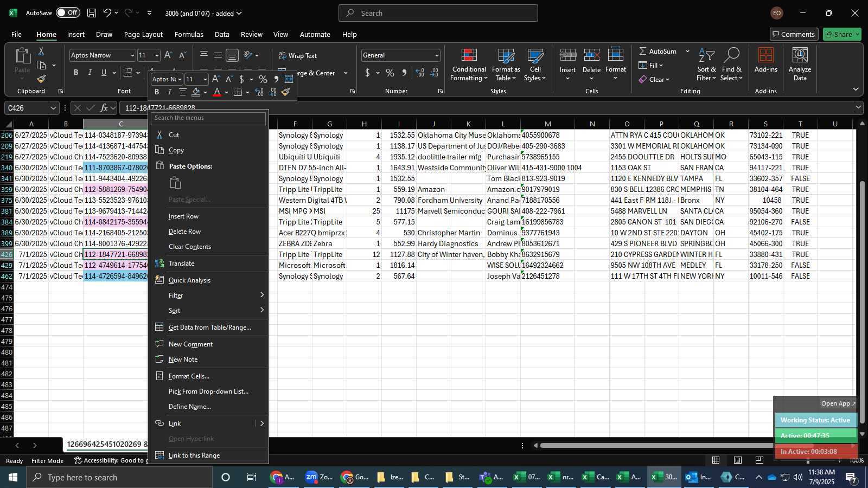The width and height of the screenshot is (868, 488).
Task: Expand the Merge & Center dropdown arrow
Action: 346,73
